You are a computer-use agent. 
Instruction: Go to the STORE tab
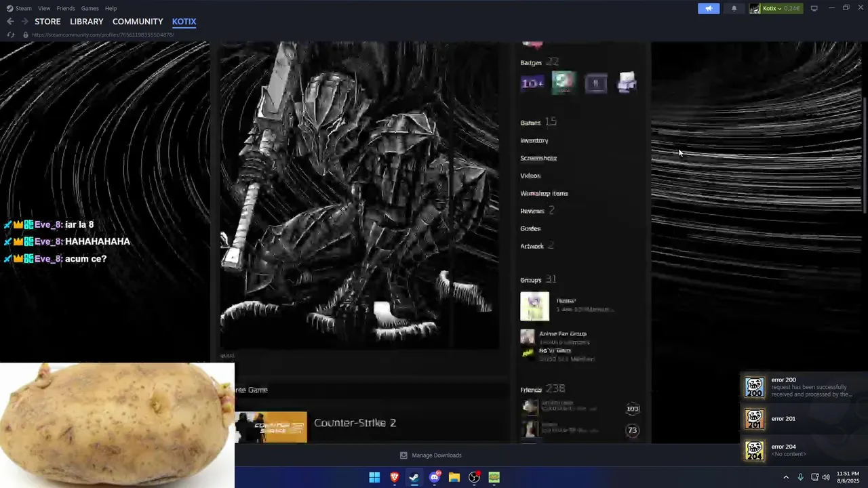[47, 22]
